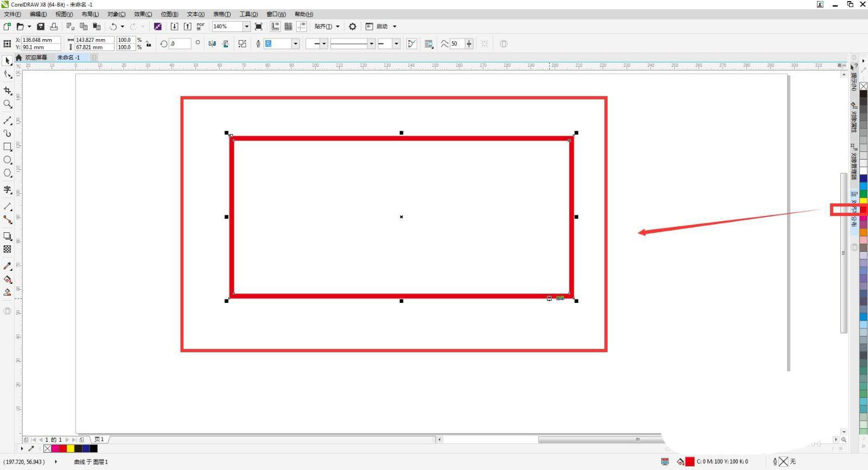Select the Color Eyedropper tool
The image size is (868, 470).
(8, 266)
